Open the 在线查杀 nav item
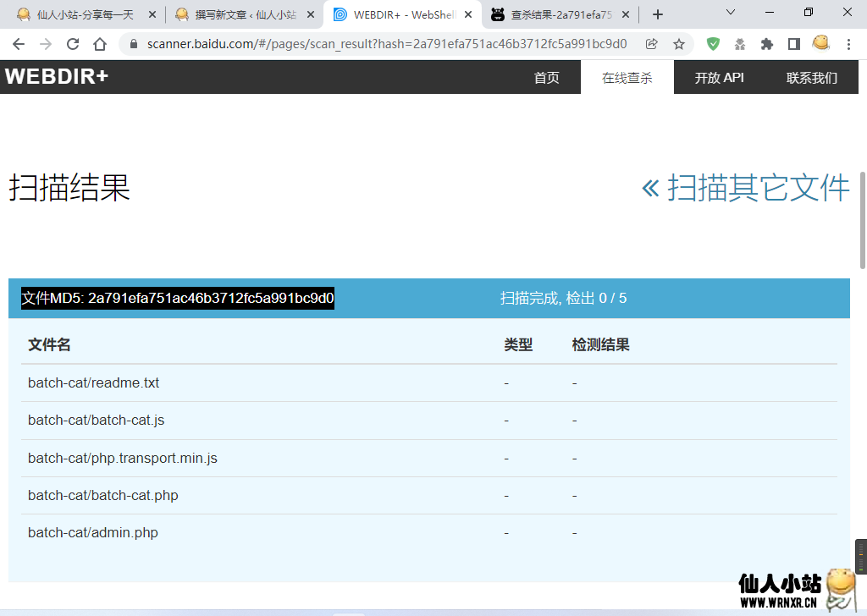867x616 pixels. point(627,77)
